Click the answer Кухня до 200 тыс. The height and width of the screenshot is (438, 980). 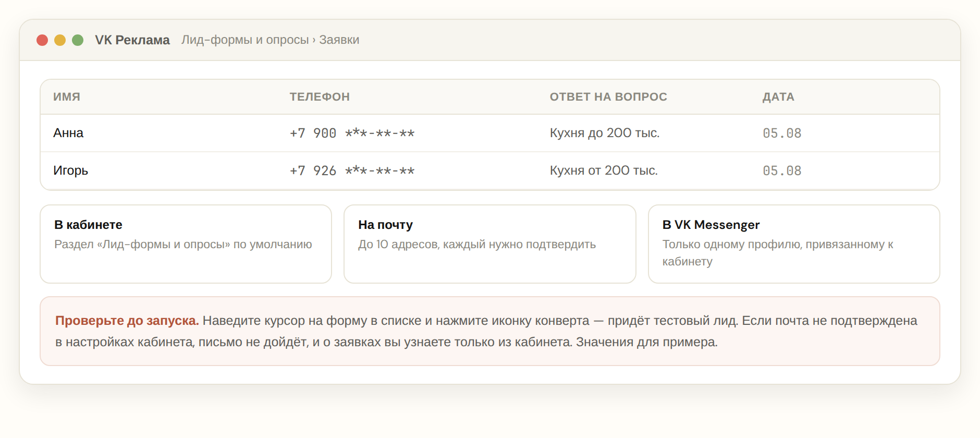605,133
